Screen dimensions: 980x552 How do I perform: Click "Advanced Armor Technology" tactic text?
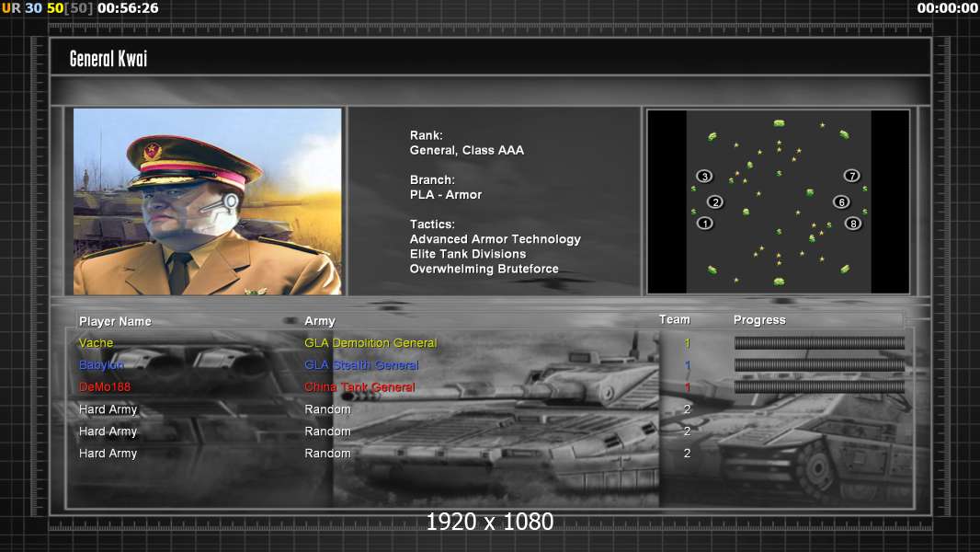(495, 239)
